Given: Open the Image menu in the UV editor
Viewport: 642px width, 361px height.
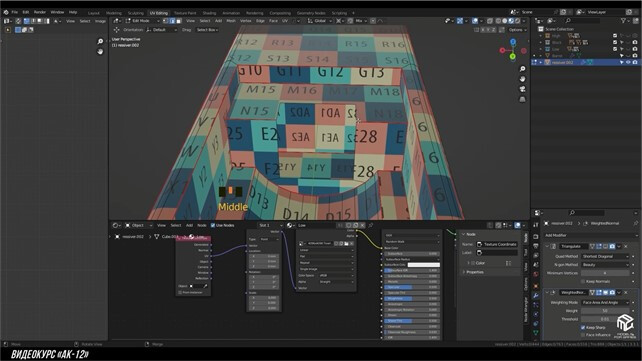Looking at the screenshot, I should pyautogui.click(x=100, y=21).
